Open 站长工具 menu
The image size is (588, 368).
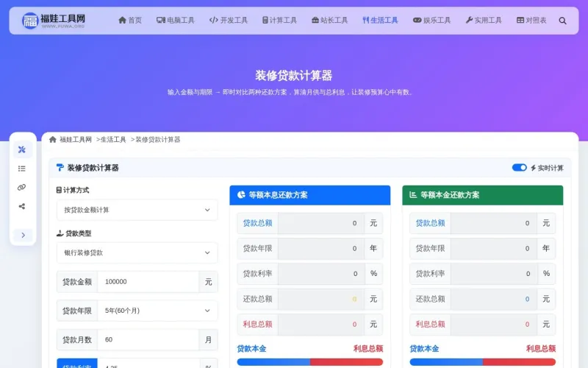click(x=329, y=21)
